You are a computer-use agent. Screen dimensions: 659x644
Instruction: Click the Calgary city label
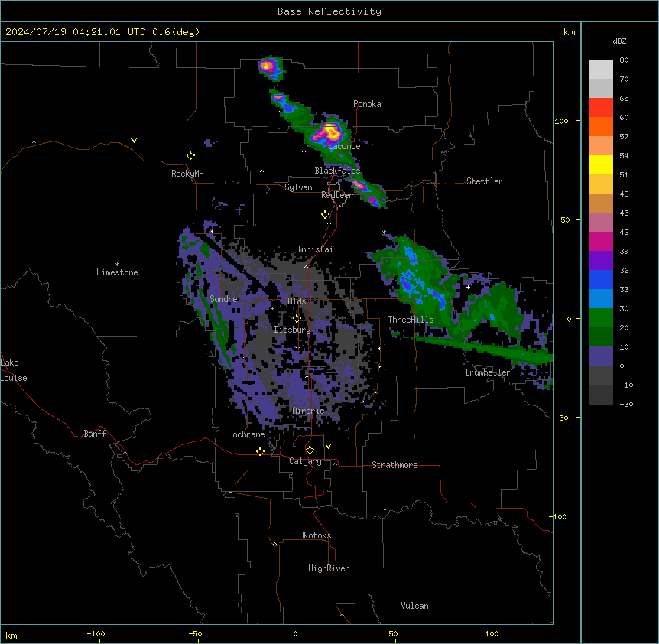coord(305,461)
